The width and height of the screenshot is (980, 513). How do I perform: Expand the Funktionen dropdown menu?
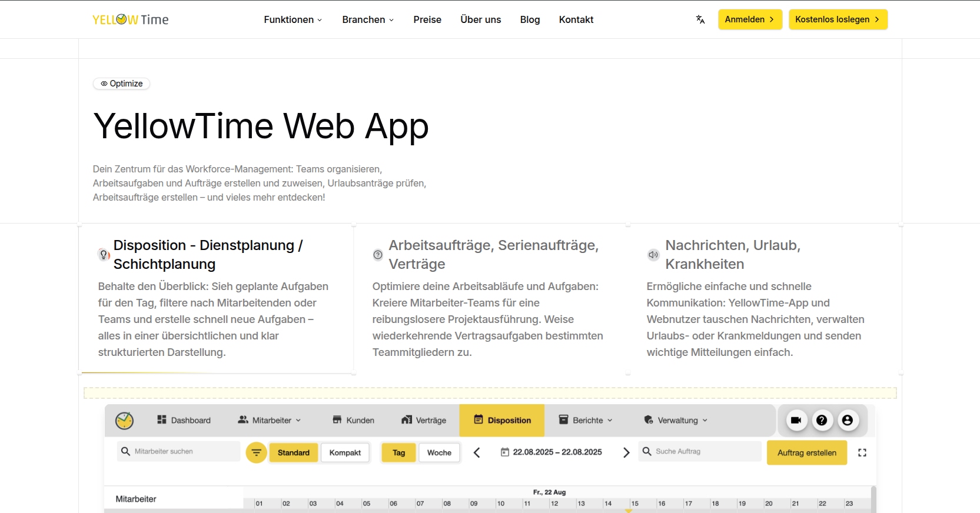pos(293,19)
